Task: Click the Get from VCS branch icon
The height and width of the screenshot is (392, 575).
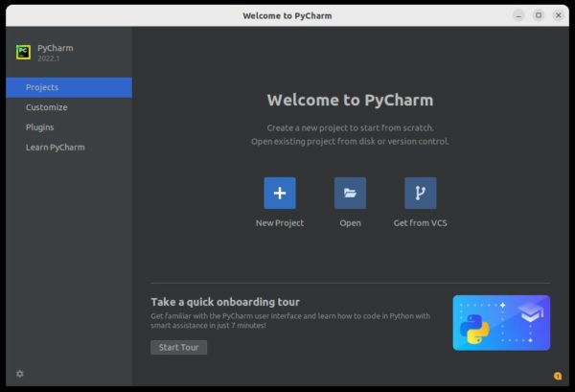Action: point(421,194)
